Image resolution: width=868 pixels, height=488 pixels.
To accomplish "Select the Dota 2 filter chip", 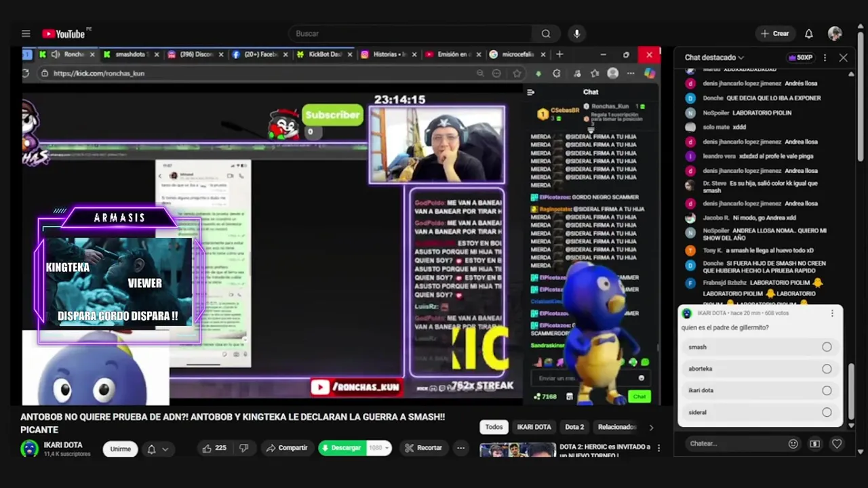I will pyautogui.click(x=574, y=427).
